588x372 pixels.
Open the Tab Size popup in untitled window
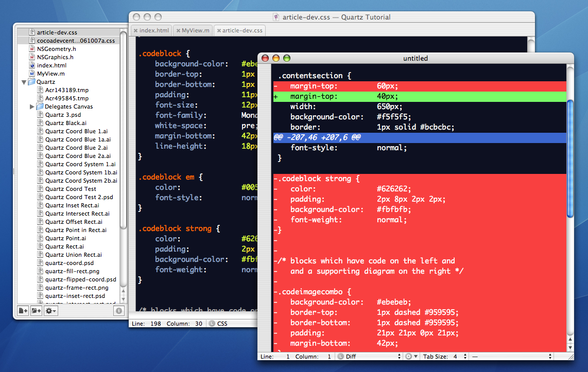(x=445, y=357)
